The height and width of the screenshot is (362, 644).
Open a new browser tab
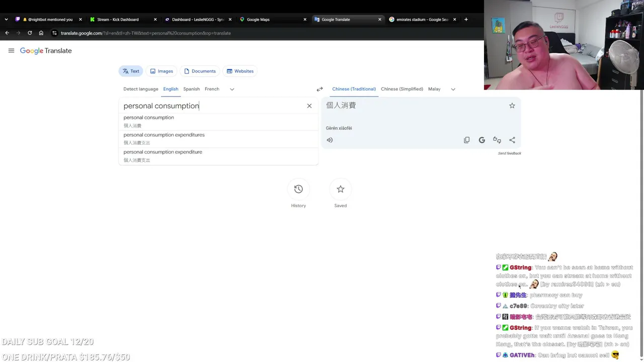tap(466, 20)
